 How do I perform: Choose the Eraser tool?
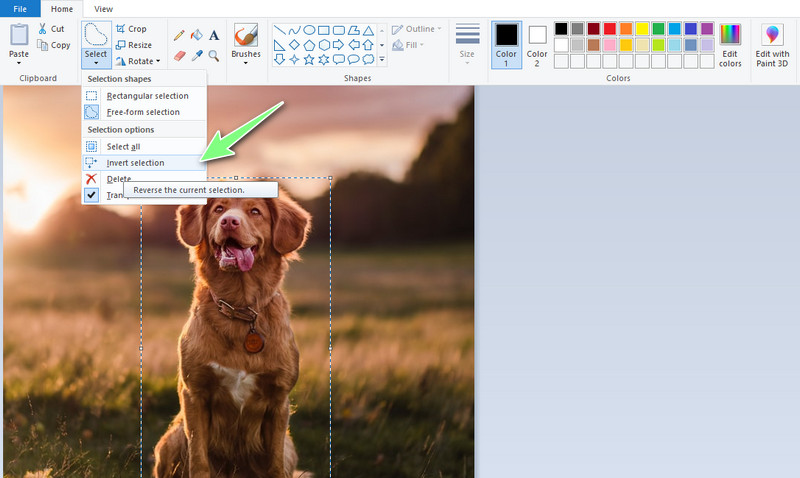tap(179, 55)
